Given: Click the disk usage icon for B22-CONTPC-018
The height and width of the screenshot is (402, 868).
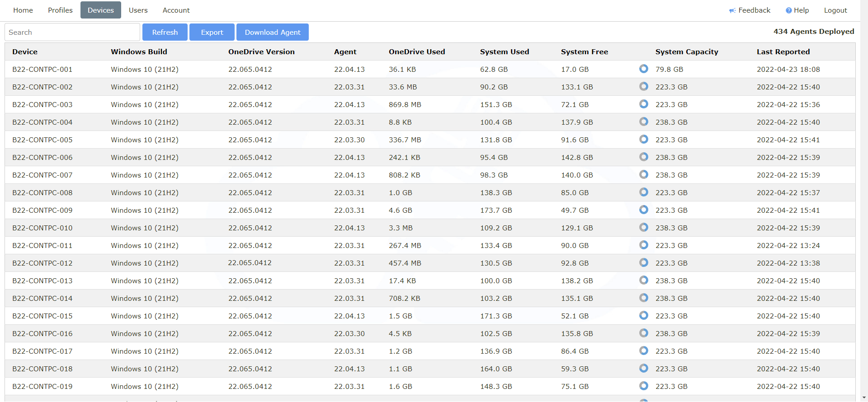Looking at the screenshot, I should click(x=644, y=368).
